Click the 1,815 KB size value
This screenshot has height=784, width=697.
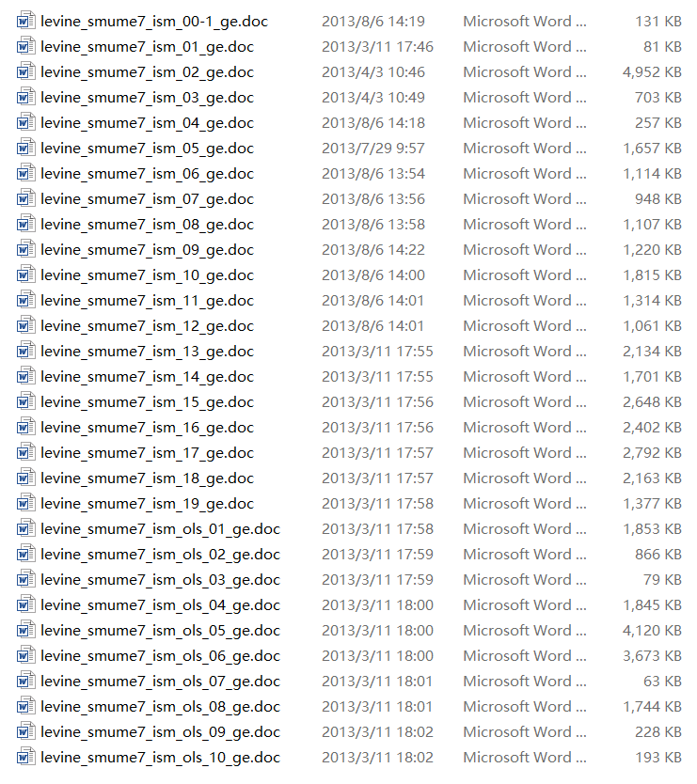pyautogui.click(x=652, y=275)
